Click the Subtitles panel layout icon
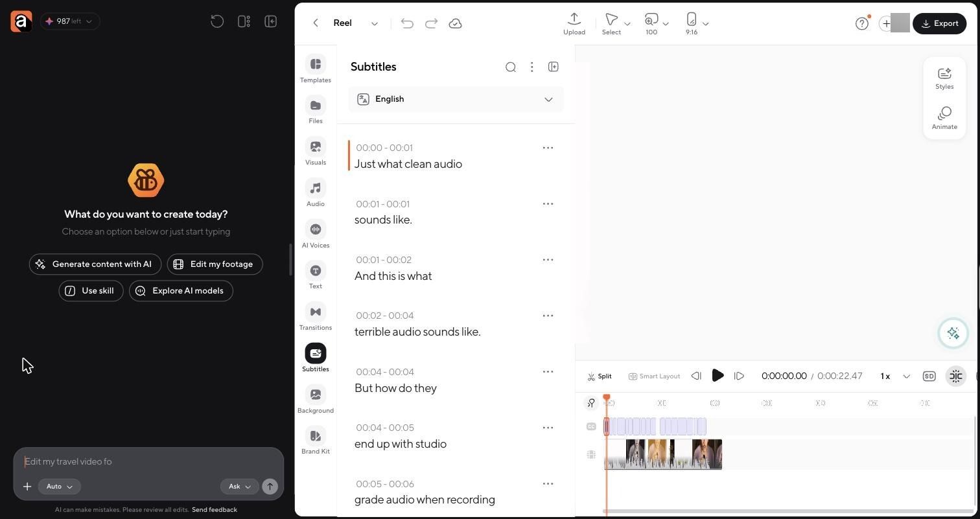The width and height of the screenshot is (980, 519). [554, 67]
